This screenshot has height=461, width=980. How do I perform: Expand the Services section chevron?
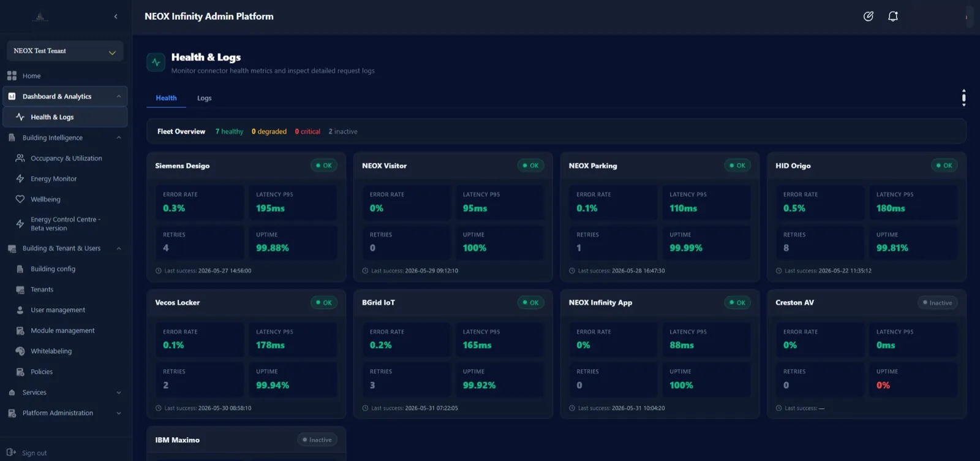pyautogui.click(x=119, y=392)
